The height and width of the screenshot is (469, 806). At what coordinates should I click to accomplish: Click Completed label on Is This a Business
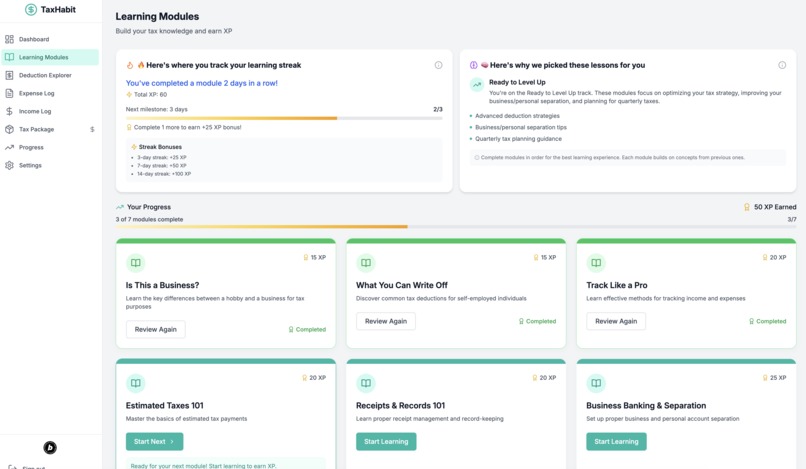307,329
